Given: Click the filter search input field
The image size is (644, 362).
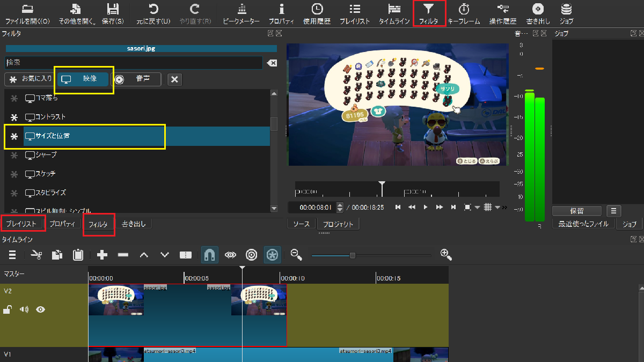Looking at the screenshot, I should click(133, 63).
